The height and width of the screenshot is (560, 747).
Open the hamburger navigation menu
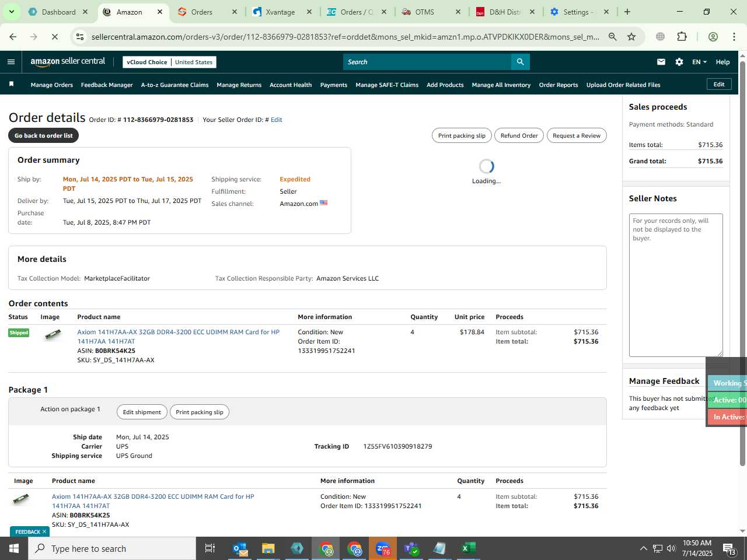pos(11,62)
